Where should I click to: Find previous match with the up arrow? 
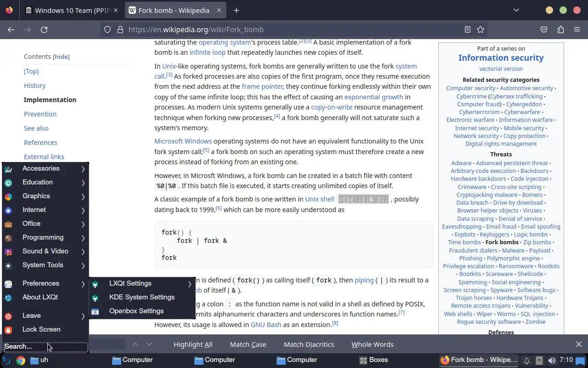pyautogui.click(x=136, y=344)
